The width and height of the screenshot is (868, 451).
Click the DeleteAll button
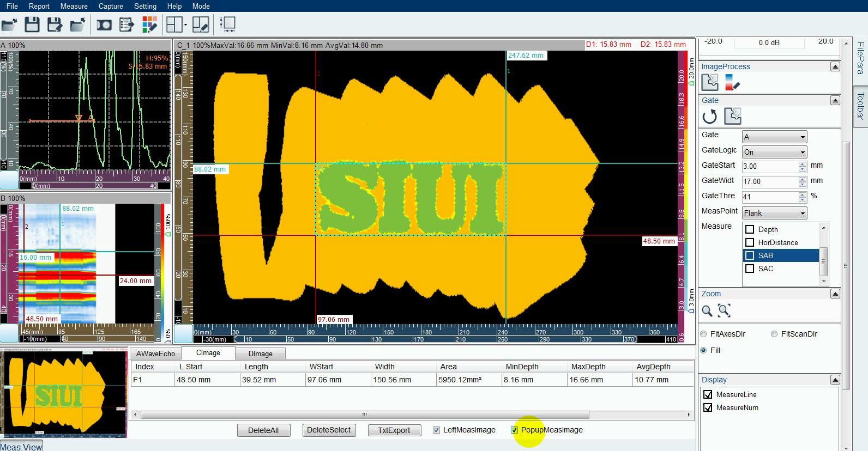[x=263, y=430]
